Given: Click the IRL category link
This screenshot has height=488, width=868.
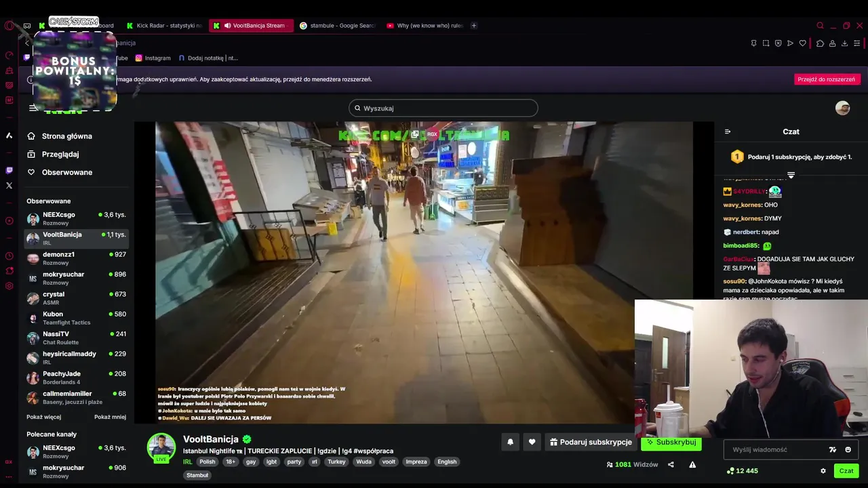Looking at the screenshot, I should coord(188,462).
